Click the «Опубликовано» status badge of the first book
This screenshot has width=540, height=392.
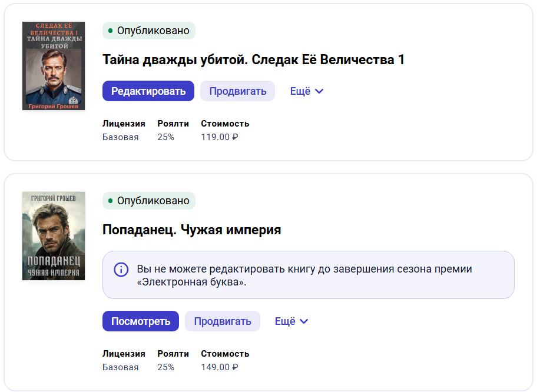[x=148, y=31]
